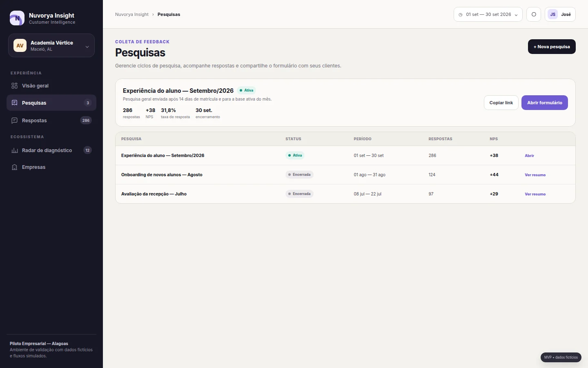Click Ver resumo for Onboarding de novos alunos

(x=535, y=175)
